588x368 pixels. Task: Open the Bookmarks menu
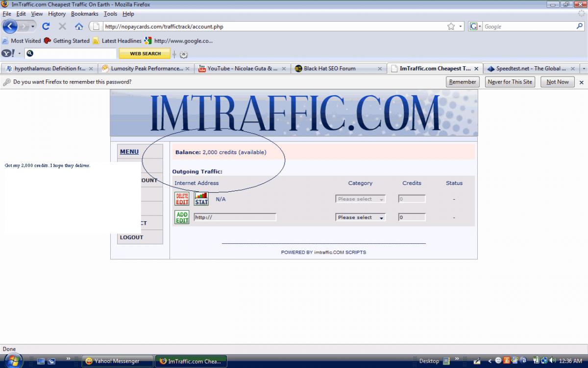point(85,14)
